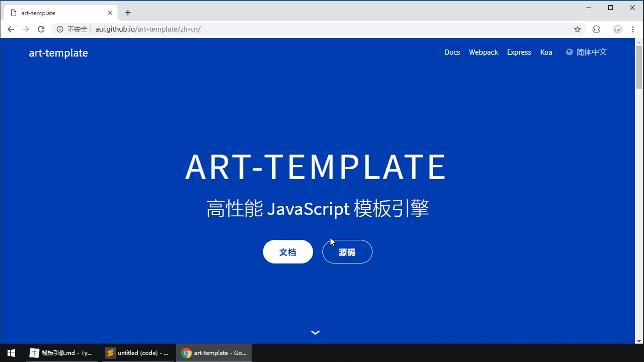
Task: Open the Express navigation link
Action: 519,52
